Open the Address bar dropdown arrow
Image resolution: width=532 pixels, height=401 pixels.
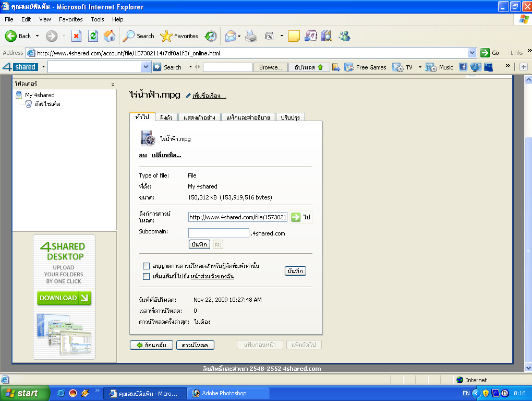pos(472,53)
